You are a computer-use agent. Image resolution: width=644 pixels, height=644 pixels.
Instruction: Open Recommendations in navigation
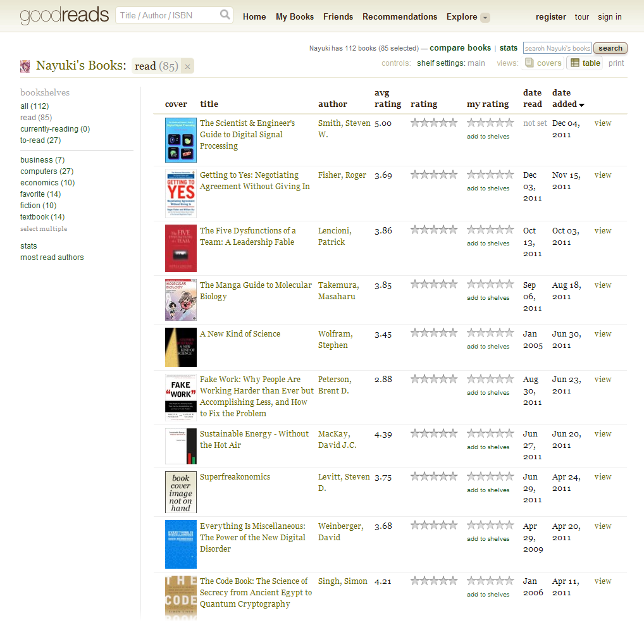coord(400,17)
